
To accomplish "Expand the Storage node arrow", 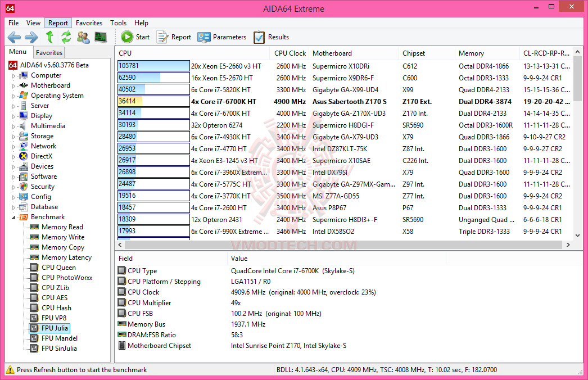I will coord(13,137).
